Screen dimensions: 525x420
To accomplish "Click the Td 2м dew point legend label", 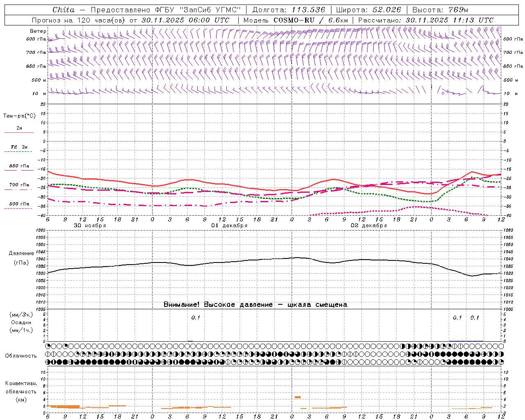I will (19, 147).
